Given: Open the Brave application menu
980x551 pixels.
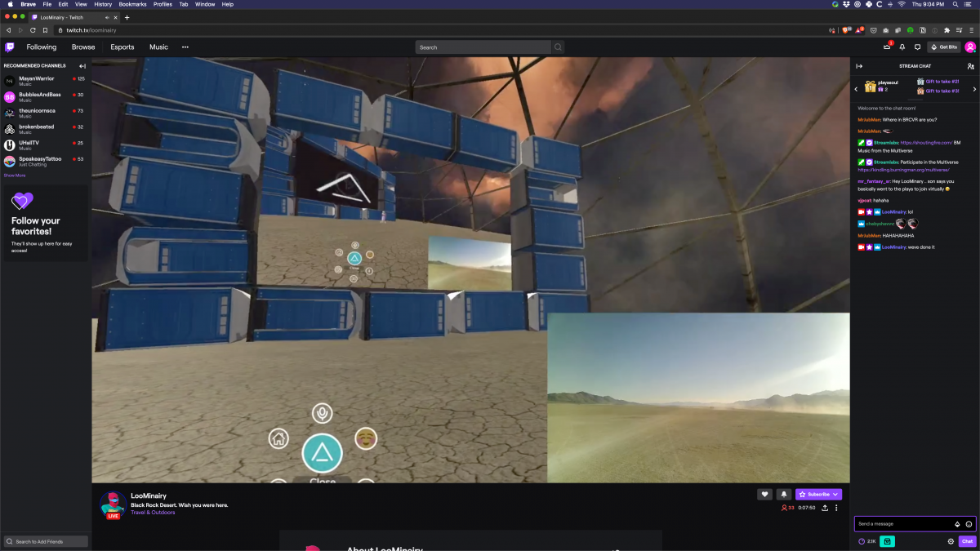Looking at the screenshot, I should coord(28,4).
